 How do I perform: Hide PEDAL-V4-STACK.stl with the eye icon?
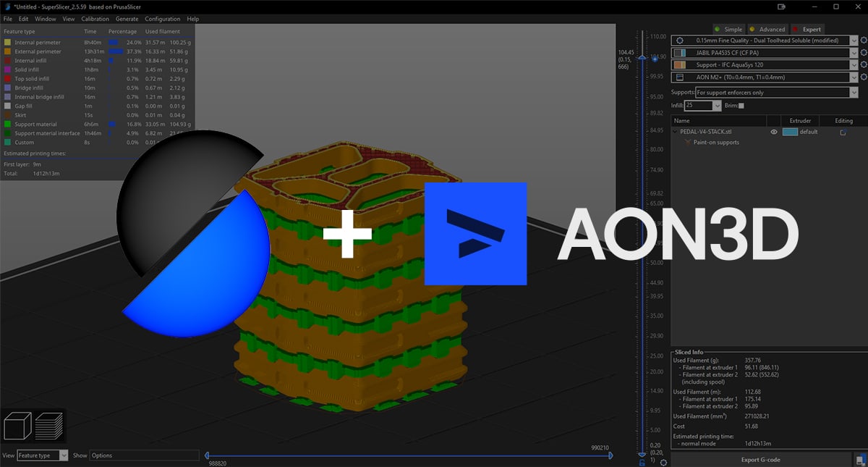[x=774, y=132]
